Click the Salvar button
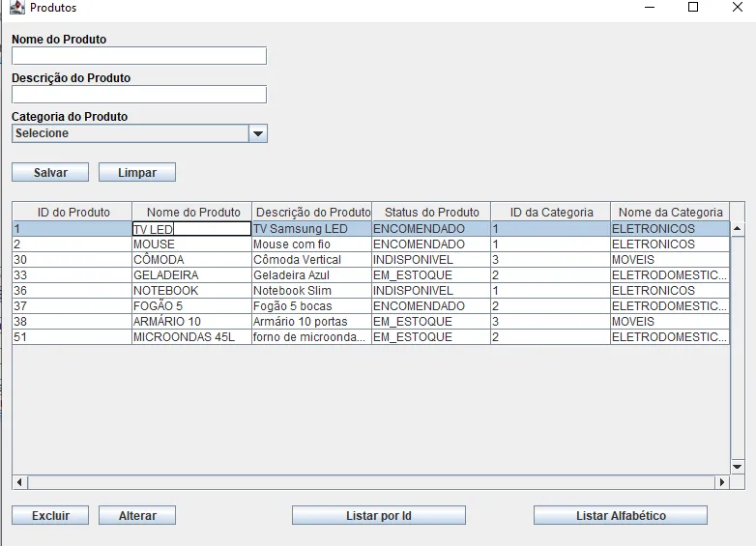Viewport: 756px width, 546px height. click(x=50, y=173)
